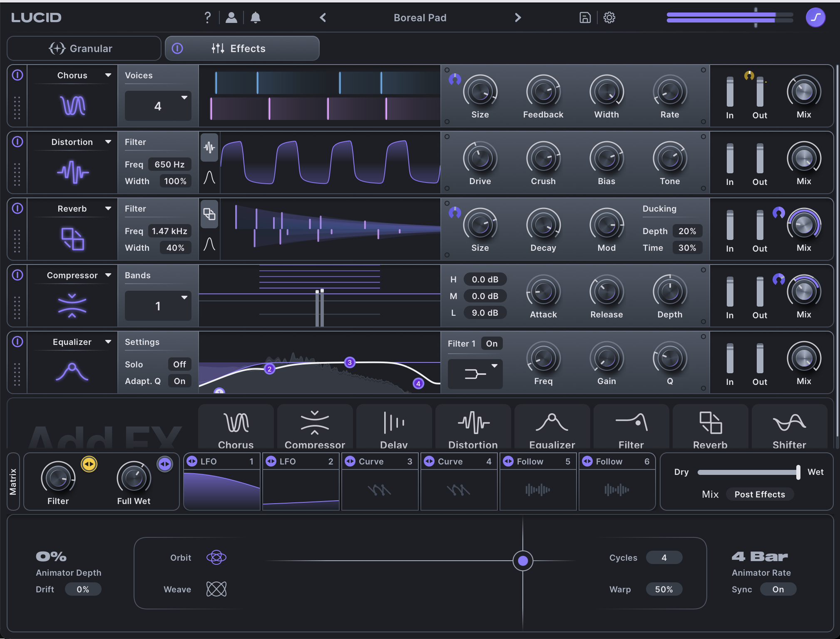
Task: Open the user account icon
Action: point(231,17)
